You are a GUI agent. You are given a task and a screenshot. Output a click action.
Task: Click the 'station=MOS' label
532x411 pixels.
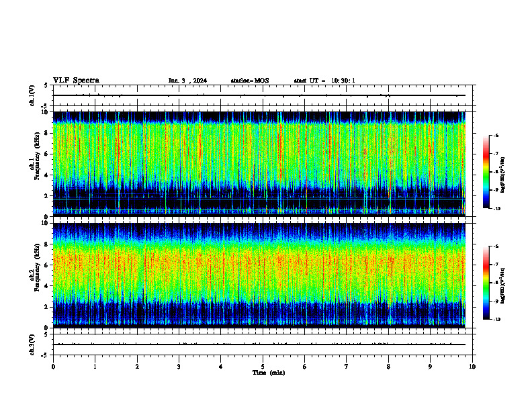[250, 81]
